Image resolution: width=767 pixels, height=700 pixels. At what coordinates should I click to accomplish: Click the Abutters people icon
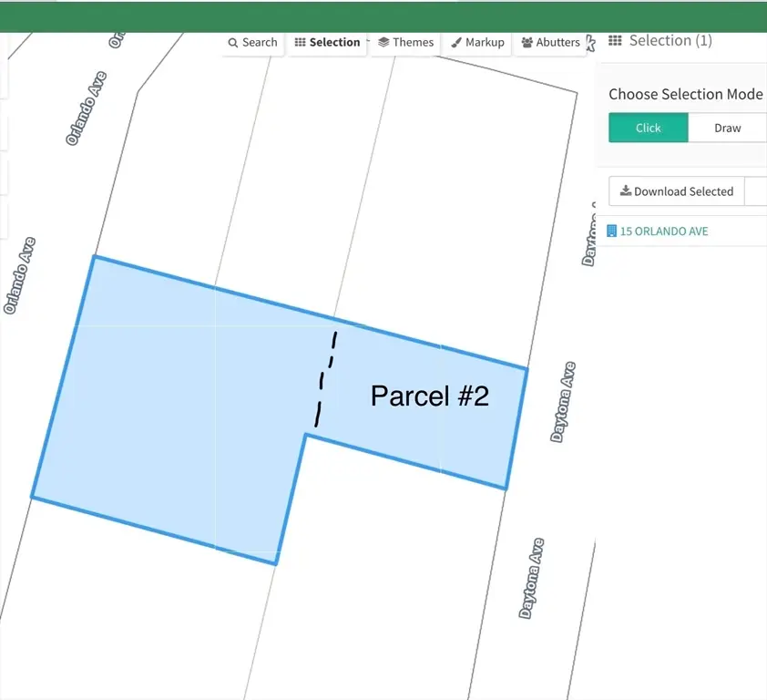(525, 42)
